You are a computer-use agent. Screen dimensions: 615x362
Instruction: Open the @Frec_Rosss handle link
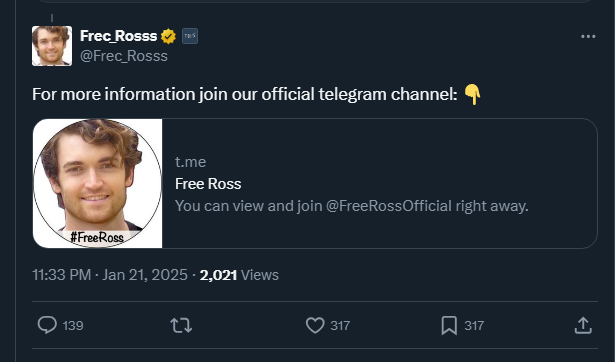click(x=124, y=56)
